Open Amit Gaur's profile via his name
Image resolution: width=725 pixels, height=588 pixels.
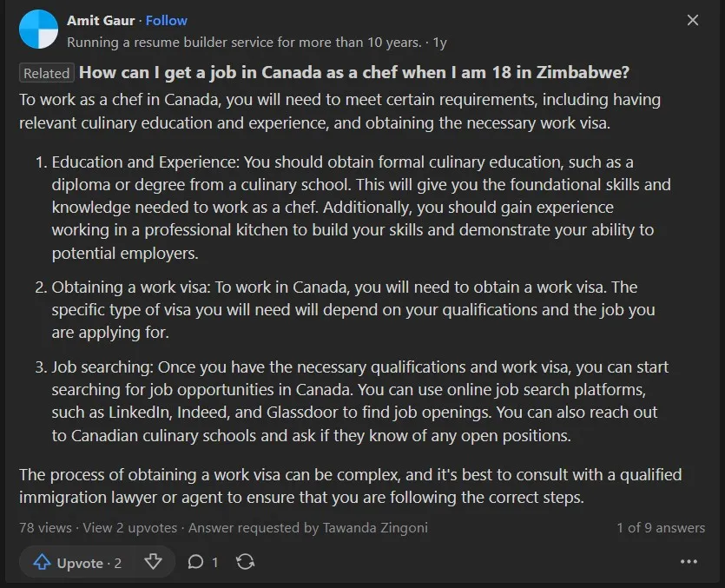click(101, 20)
